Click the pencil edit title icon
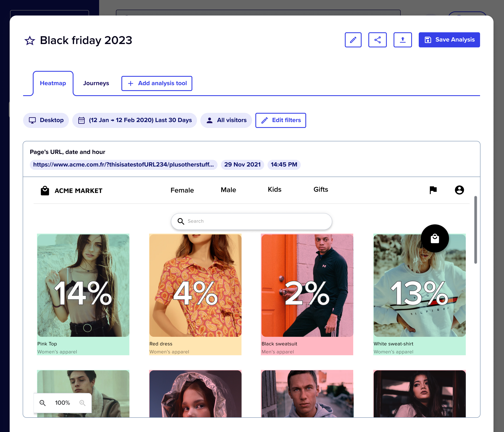The height and width of the screenshot is (432, 504). [353, 40]
